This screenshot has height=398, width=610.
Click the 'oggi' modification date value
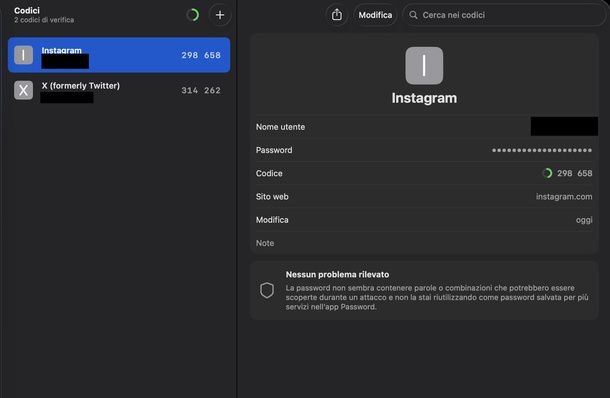pyautogui.click(x=584, y=220)
